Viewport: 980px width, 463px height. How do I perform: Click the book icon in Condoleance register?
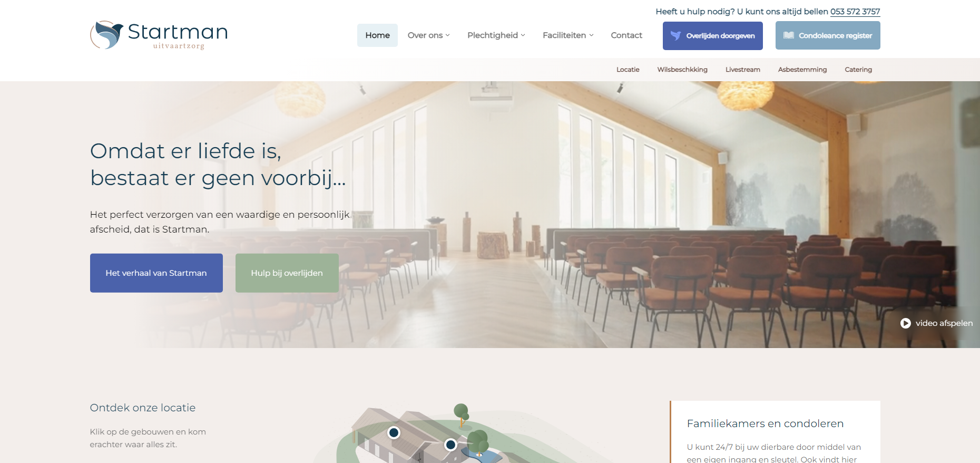point(789,35)
